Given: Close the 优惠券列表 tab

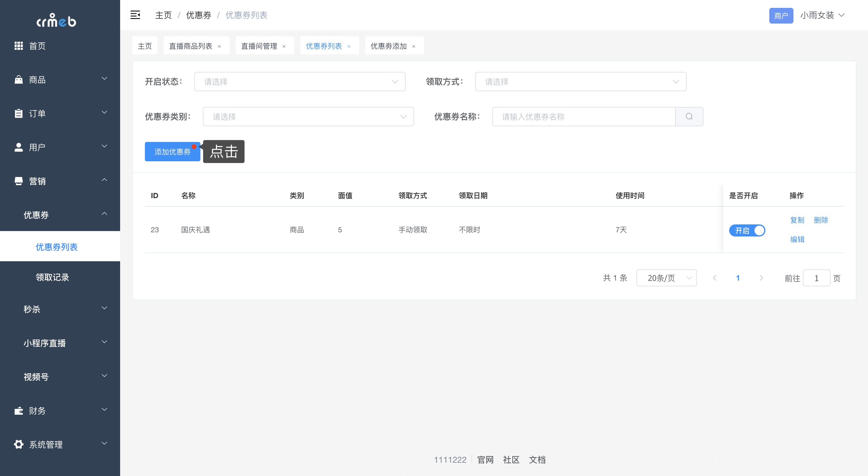Looking at the screenshot, I should coord(349,47).
